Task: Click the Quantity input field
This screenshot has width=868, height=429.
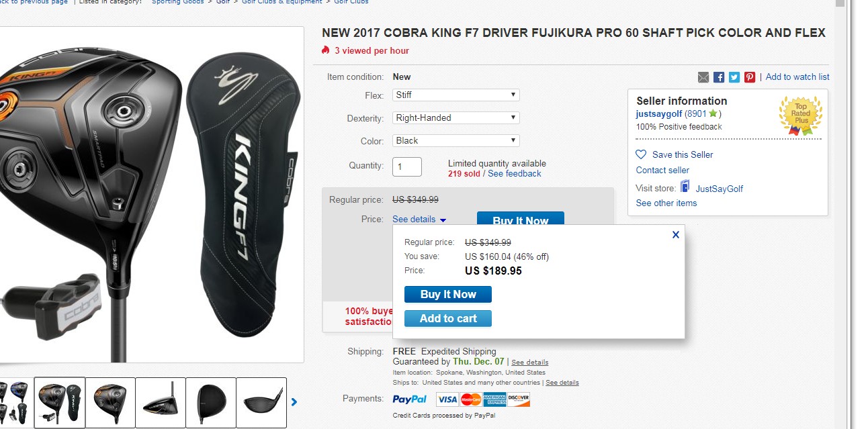Action: click(407, 166)
